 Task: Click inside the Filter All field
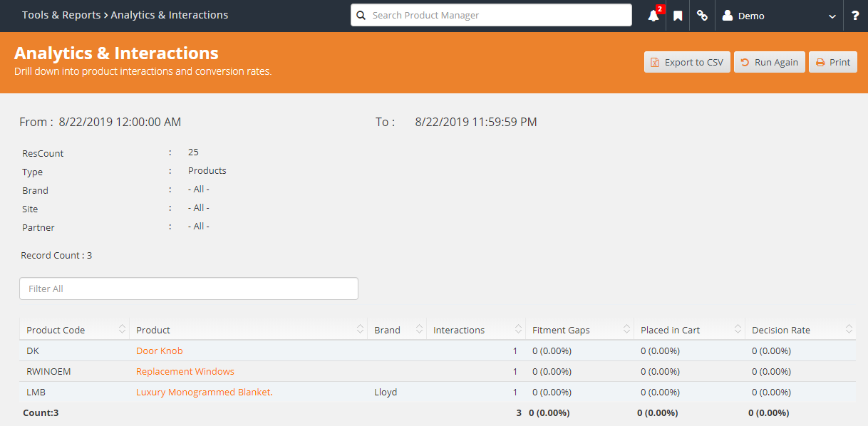(x=189, y=289)
